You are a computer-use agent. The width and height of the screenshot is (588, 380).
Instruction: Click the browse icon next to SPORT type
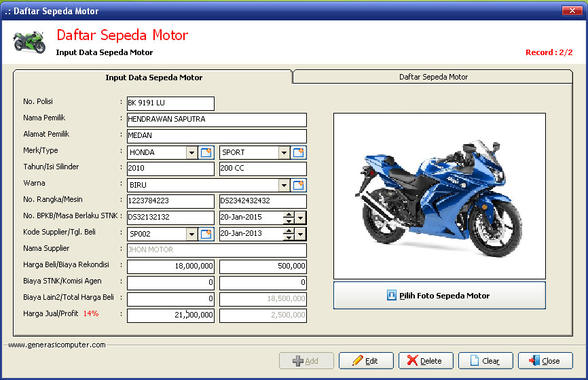click(x=299, y=153)
